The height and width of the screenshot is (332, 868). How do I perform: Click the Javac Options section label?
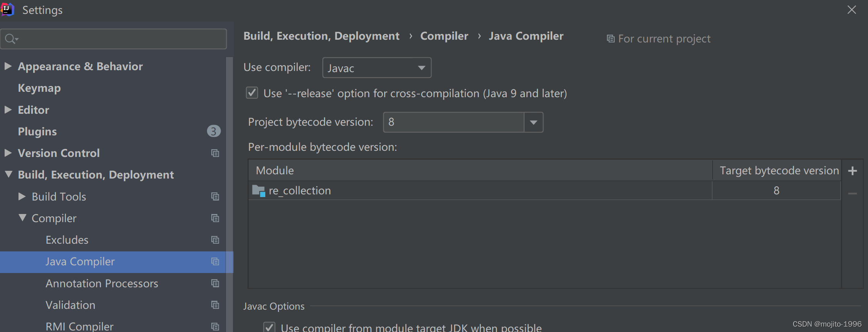pos(274,306)
